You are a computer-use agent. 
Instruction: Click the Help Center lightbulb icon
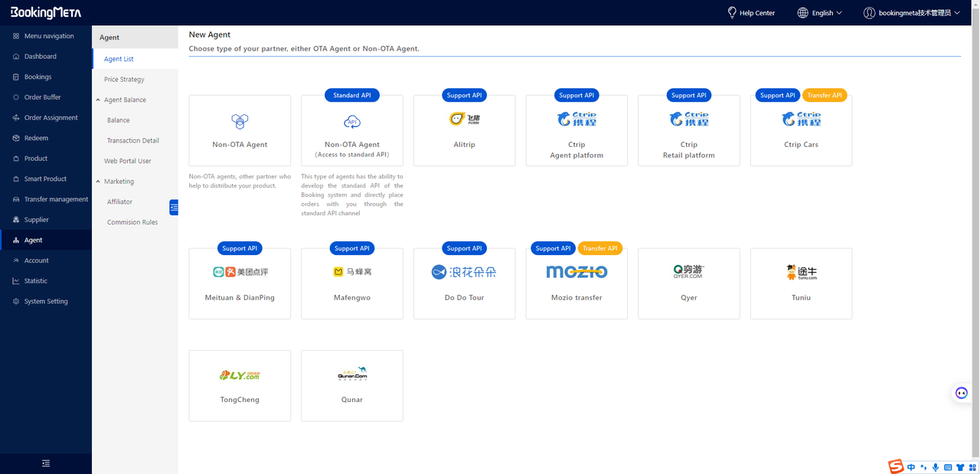point(732,12)
